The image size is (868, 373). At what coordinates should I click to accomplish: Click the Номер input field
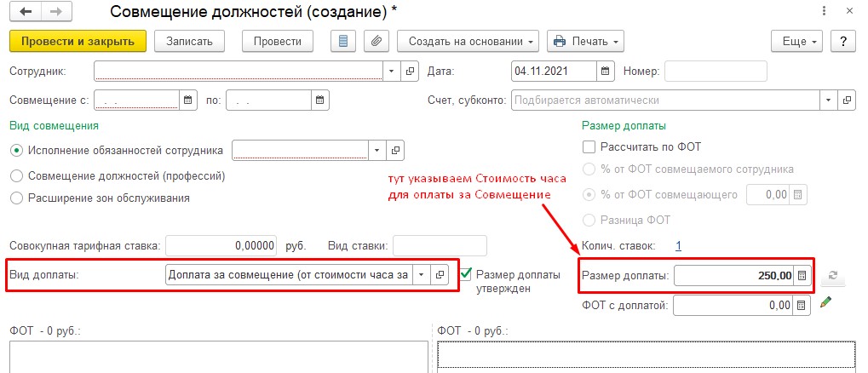pyautogui.click(x=716, y=72)
